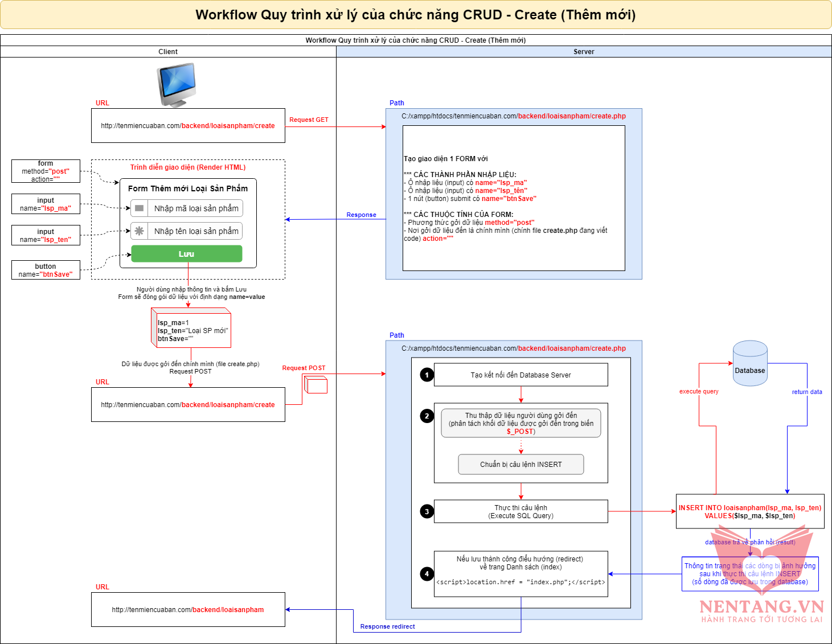Select the "Chuẩn bị câu lệnh INSERT" box
832x644 pixels.
coord(520,465)
